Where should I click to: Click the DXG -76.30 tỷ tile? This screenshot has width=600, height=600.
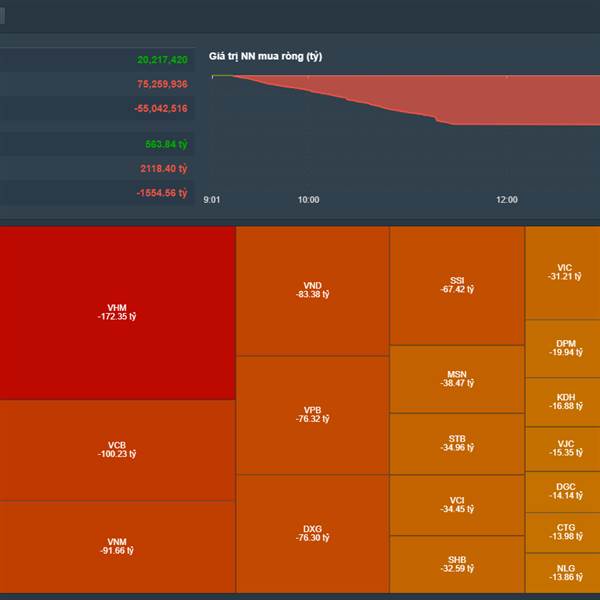coord(313,534)
